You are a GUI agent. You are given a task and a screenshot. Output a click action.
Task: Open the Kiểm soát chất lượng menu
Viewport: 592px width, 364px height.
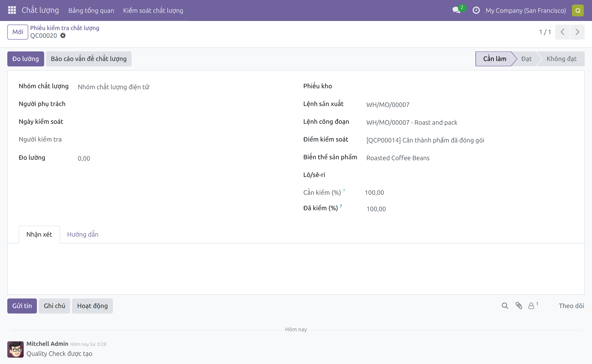coord(153,10)
